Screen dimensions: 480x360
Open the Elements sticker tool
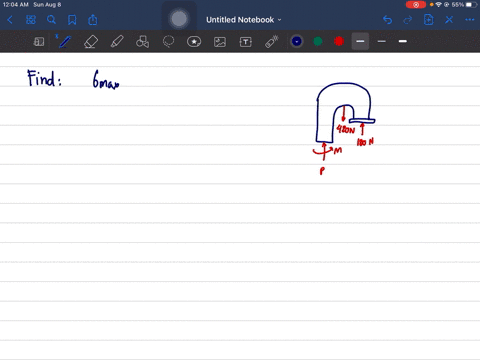click(x=194, y=42)
